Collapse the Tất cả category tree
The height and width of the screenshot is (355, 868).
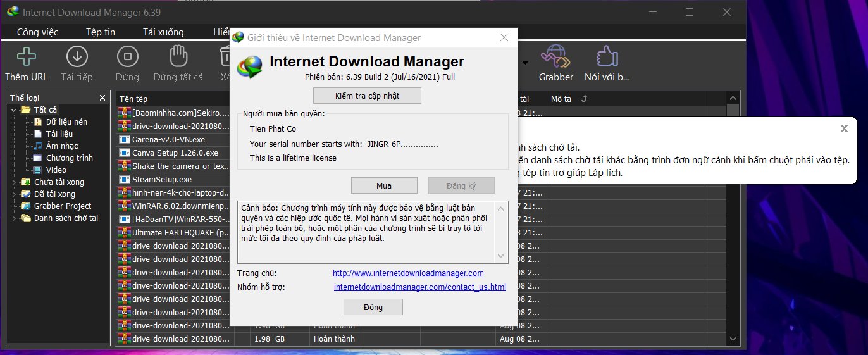(x=14, y=110)
